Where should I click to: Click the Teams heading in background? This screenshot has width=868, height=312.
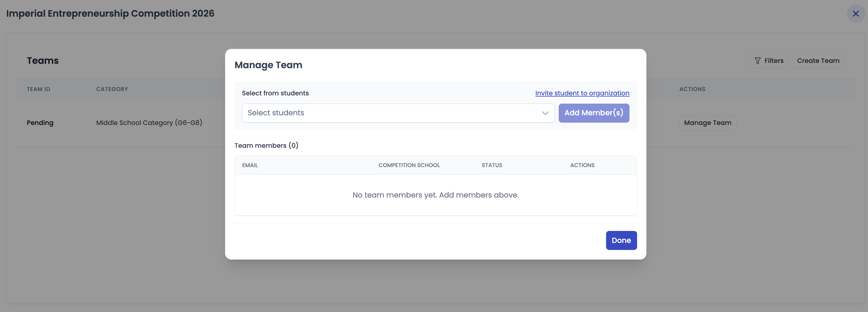click(43, 61)
